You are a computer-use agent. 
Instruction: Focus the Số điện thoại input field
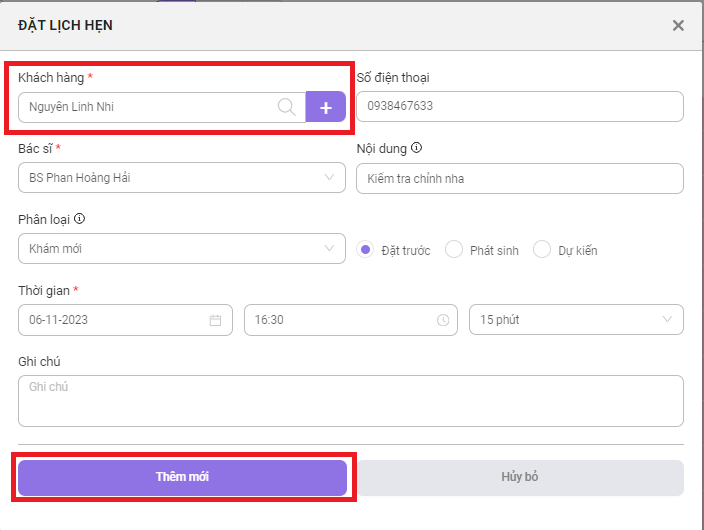coord(520,106)
